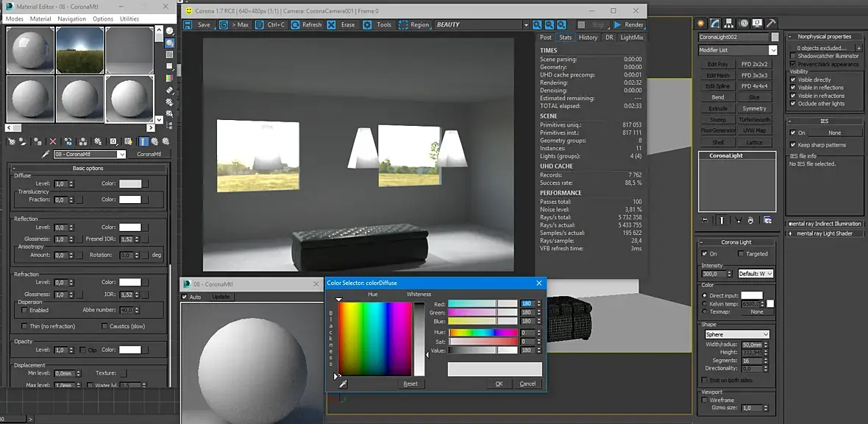Select the Kelvin temp radio button
Screen dimensions: 868x424
(x=705, y=303)
